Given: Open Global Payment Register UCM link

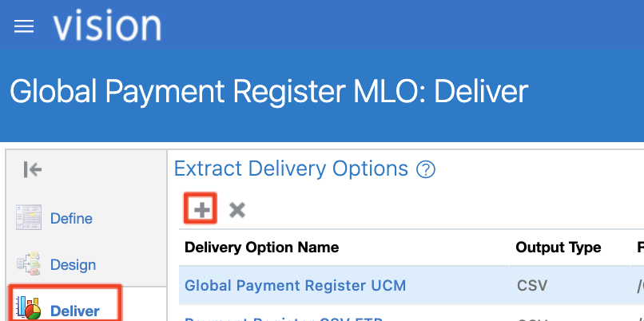Looking at the screenshot, I should click(295, 285).
